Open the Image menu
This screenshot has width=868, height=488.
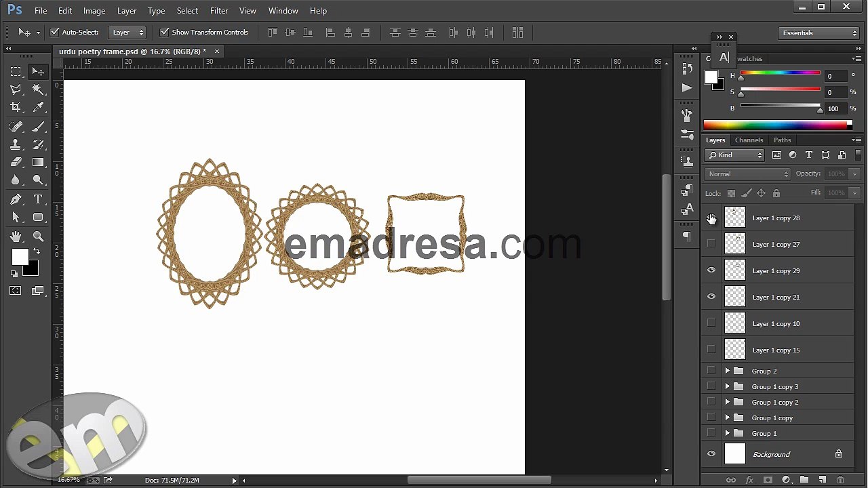[94, 11]
